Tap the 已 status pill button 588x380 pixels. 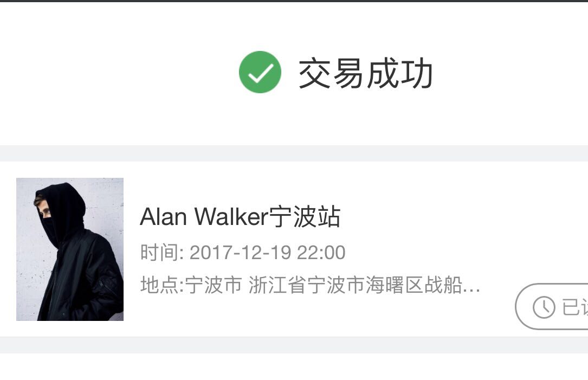tap(552, 306)
